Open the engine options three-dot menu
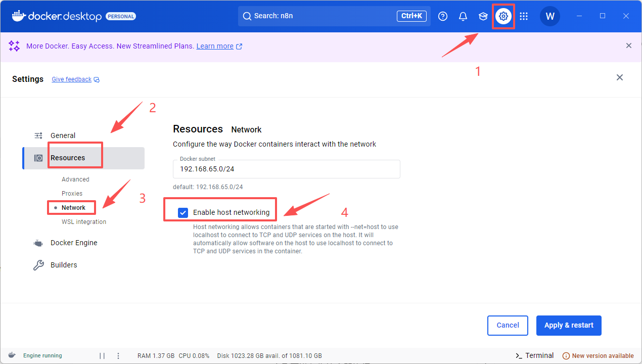Screen dimensions: 642x364 pyautogui.click(x=118, y=355)
